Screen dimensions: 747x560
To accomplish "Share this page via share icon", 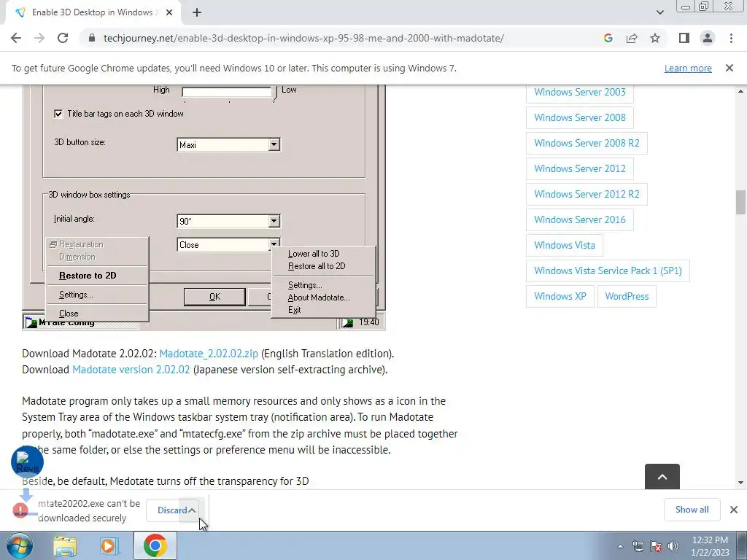I will (632, 38).
